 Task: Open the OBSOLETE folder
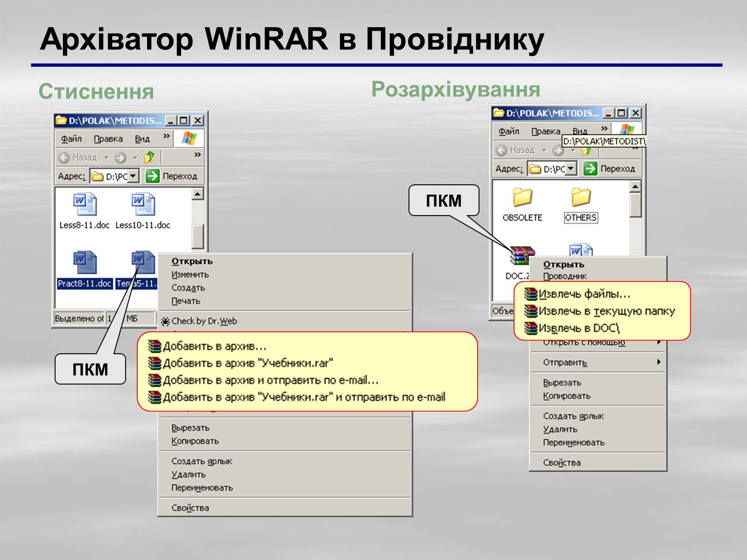522,197
